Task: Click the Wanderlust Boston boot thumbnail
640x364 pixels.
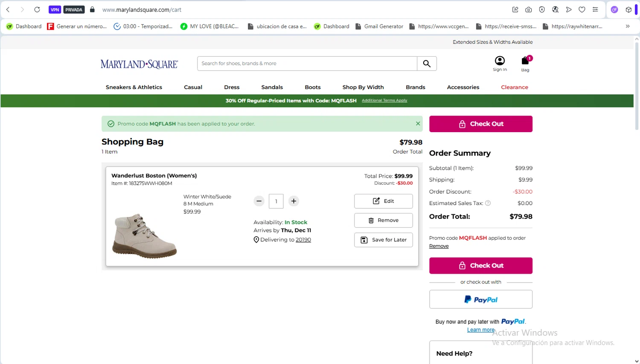Action: pos(145,236)
